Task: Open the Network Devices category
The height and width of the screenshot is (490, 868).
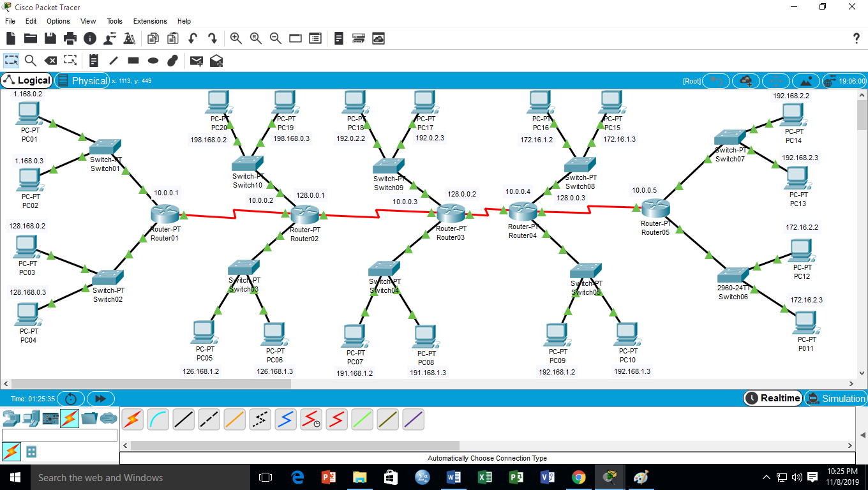Action: [x=11, y=419]
